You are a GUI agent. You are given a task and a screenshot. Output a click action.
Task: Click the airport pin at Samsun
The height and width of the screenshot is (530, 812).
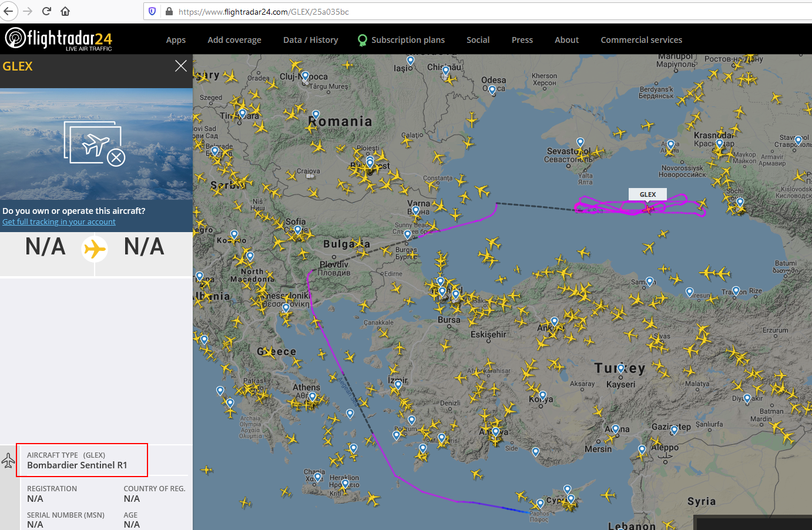coord(650,281)
